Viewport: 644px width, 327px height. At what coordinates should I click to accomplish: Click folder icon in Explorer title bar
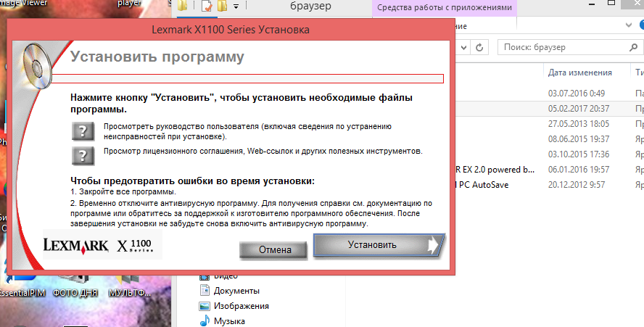[x=183, y=5]
